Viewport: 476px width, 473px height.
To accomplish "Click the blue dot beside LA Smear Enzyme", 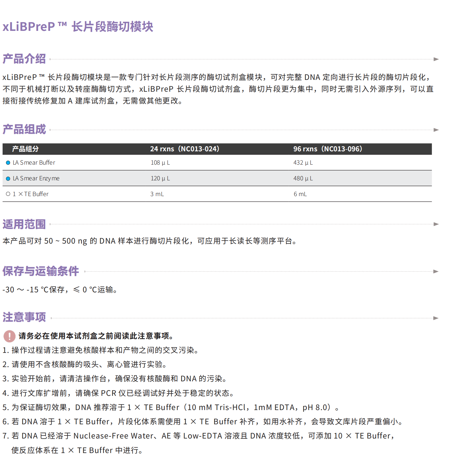I will 8,179.
